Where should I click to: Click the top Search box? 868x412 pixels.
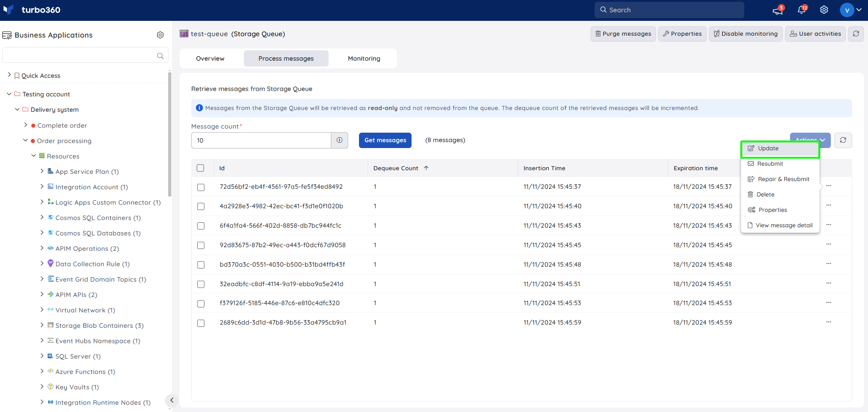click(x=669, y=10)
